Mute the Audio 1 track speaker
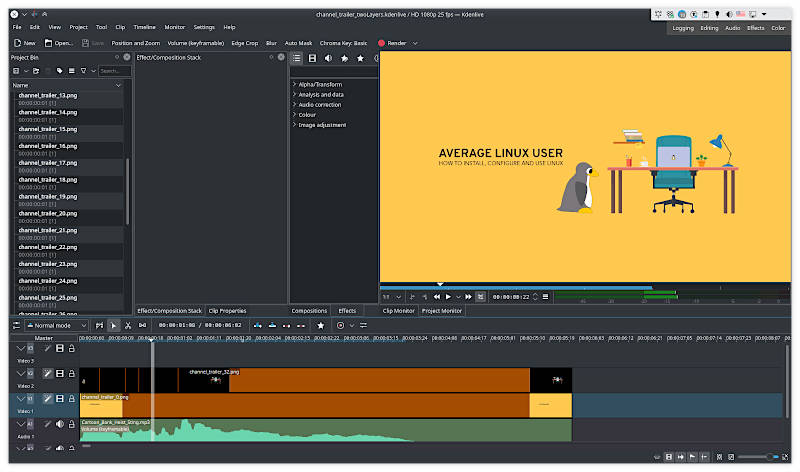Viewport: 800px width, 472px height. tap(60, 424)
